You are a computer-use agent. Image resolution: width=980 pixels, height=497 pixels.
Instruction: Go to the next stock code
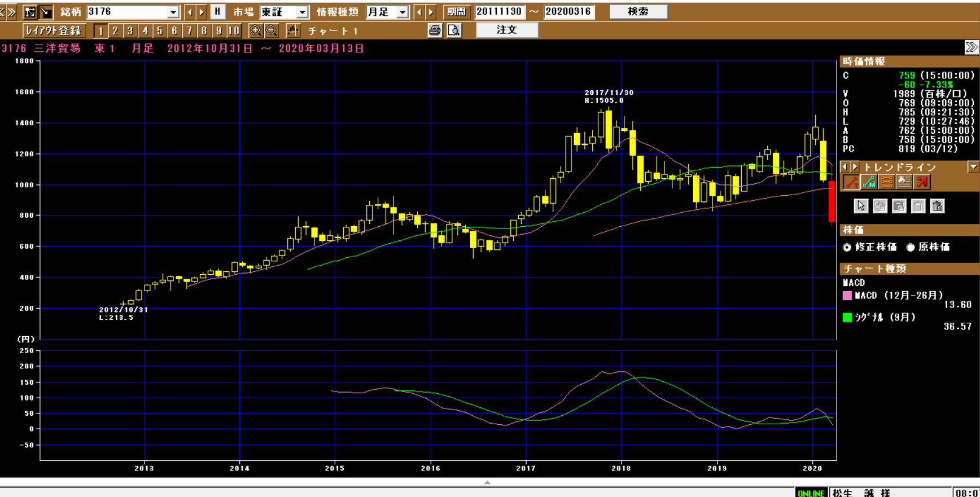point(202,12)
